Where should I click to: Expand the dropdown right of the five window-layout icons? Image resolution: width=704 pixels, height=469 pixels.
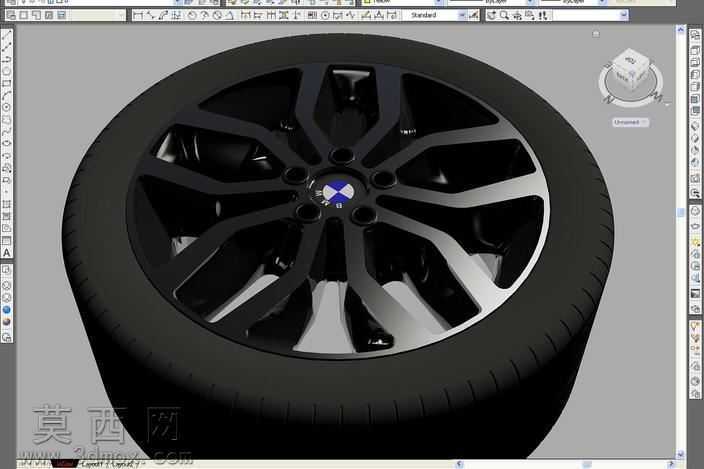click(122, 15)
